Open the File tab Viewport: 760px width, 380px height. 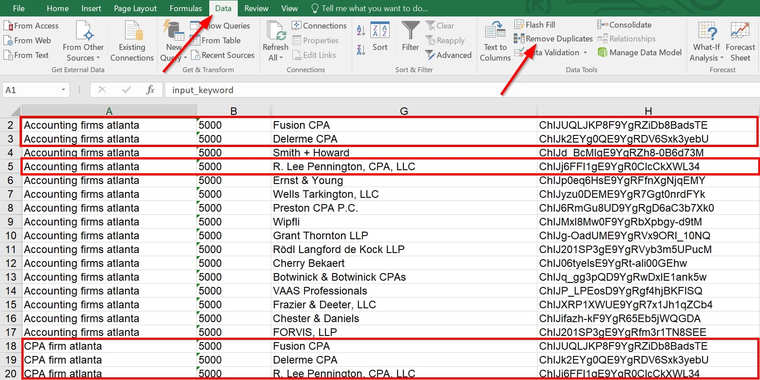tap(18, 8)
